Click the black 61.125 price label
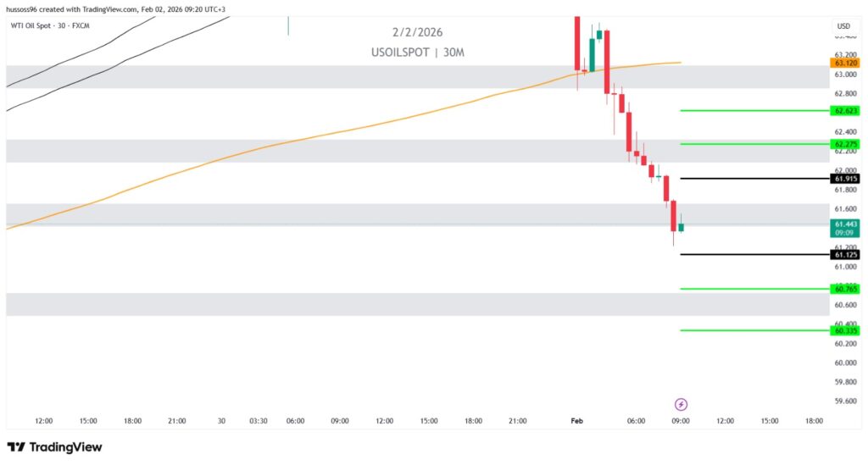The height and width of the screenshot is (465, 868). (x=844, y=254)
